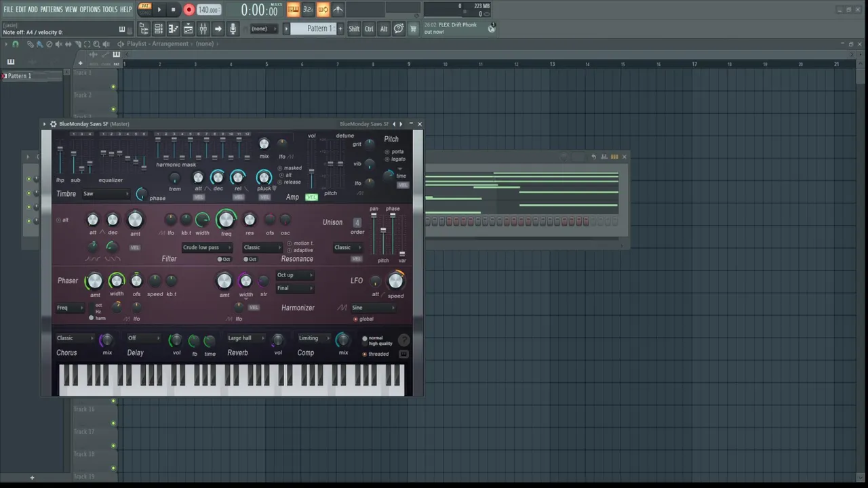Open the BlueMonday Saws SF plugin gear menu
This screenshot has height=488, width=868.
(53, 124)
